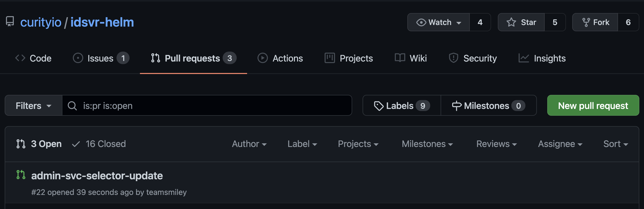Click the New pull request button
Image resolution: width=644 pixels, height=209 pixels.
coord(593,106)
